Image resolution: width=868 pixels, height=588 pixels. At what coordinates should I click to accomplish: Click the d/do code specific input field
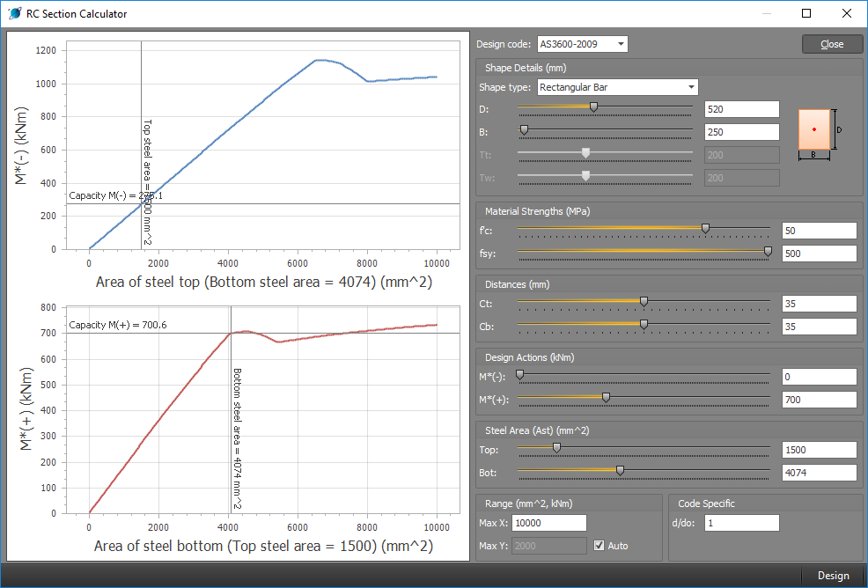pyautogui.click(x=741, y=523)
